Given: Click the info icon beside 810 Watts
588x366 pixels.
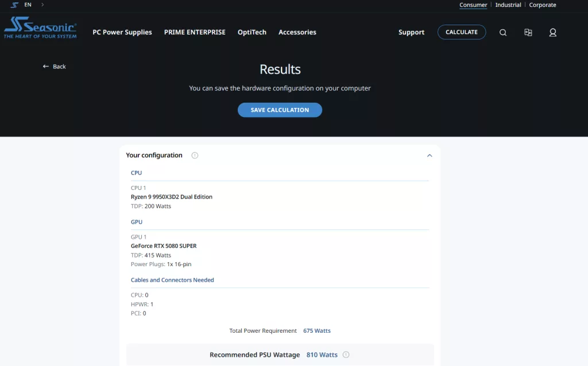Looking at the screenshot, I should point(346,355).
